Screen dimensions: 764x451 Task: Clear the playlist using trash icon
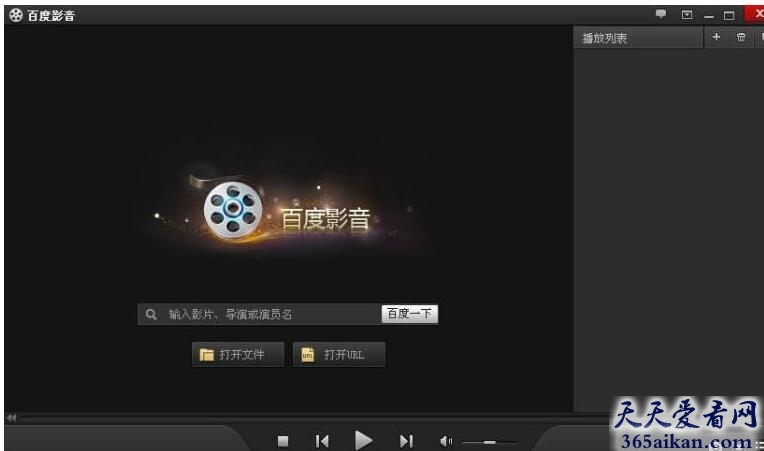coord(741,37)
